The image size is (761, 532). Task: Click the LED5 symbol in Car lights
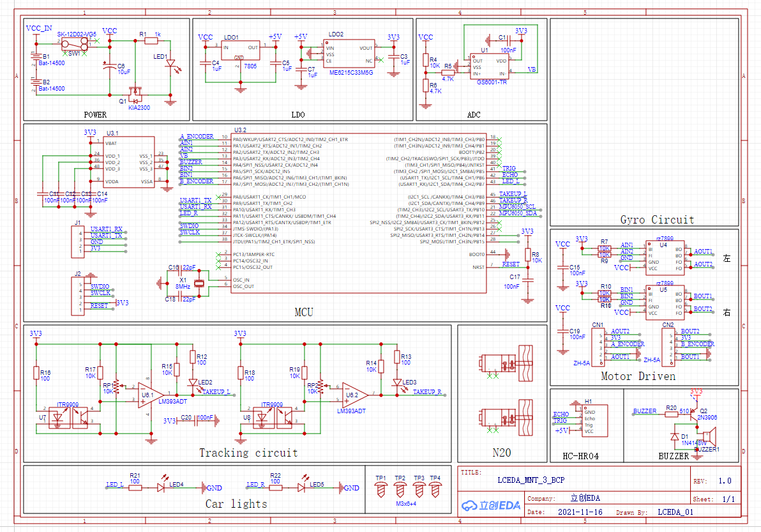point(302,487)
